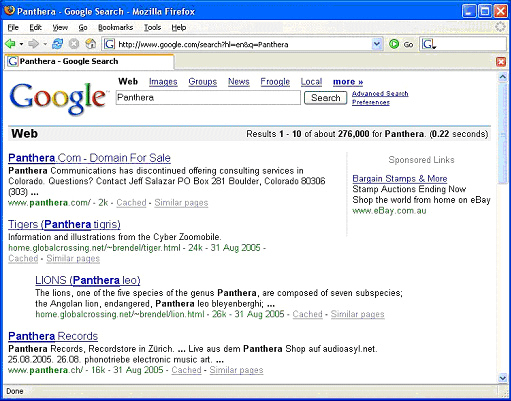
Task: Click the Done status bar text
Action: (15, 391)
